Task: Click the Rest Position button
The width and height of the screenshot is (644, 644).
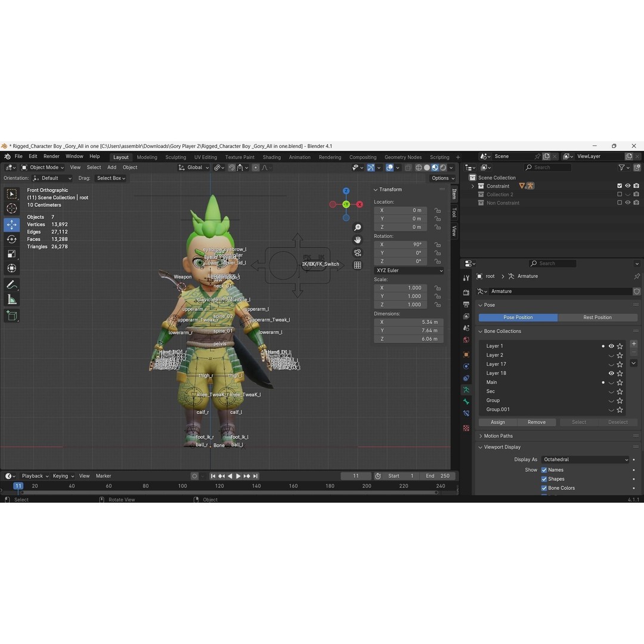Action: pos(597,317)
